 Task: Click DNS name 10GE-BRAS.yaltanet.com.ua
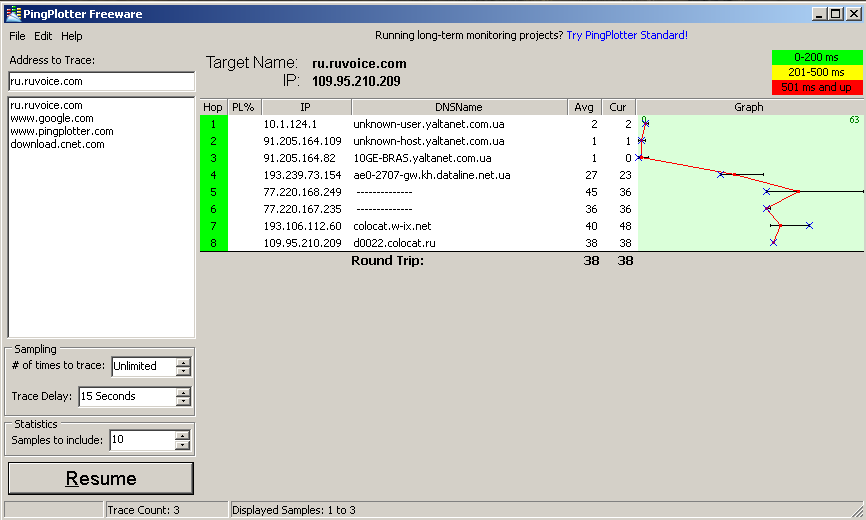pyautogui.click(x=423, y=158)
